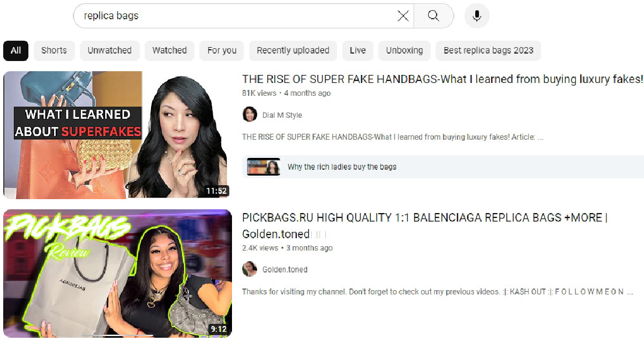Choose the For you filter chip
Viewport: 644px width, 349px height.
222,50
